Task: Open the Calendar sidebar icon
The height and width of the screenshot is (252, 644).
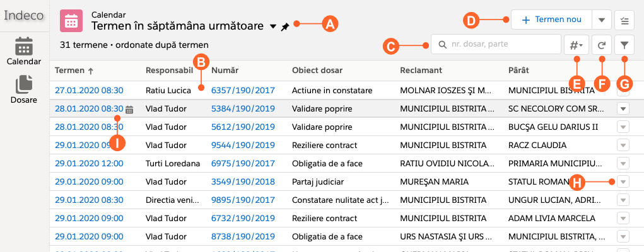Action: click(24, 49)
